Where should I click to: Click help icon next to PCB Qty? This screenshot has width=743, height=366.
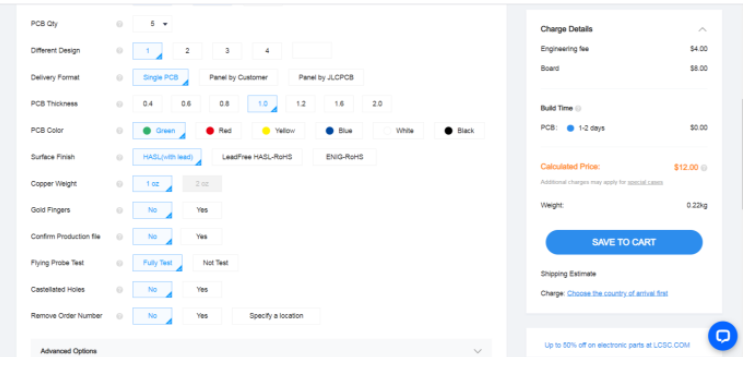coord(119,24)
